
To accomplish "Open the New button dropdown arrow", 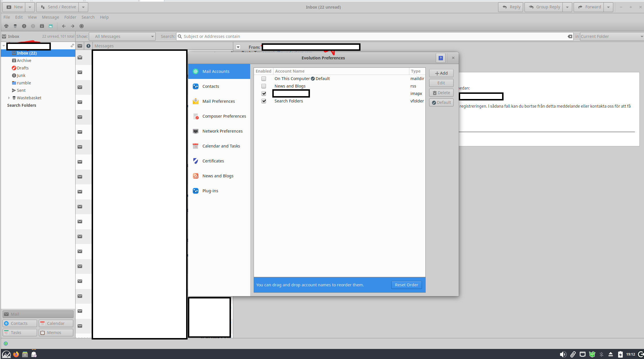I will pos(30,7).
